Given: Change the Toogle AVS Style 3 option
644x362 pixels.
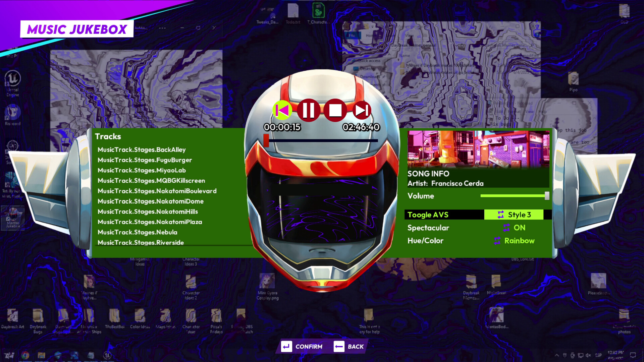Looking at the screenshot, I should [519, 215].
